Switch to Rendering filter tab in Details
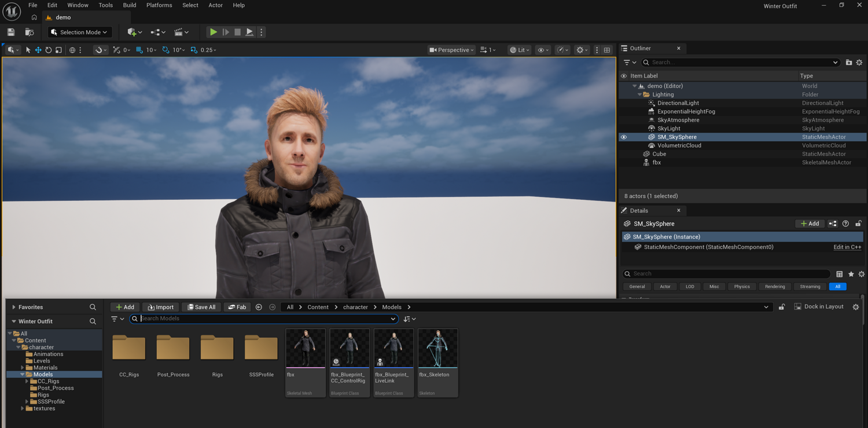Image resolution: width=868 pixels, height=428 pixels. click(775, 287)
